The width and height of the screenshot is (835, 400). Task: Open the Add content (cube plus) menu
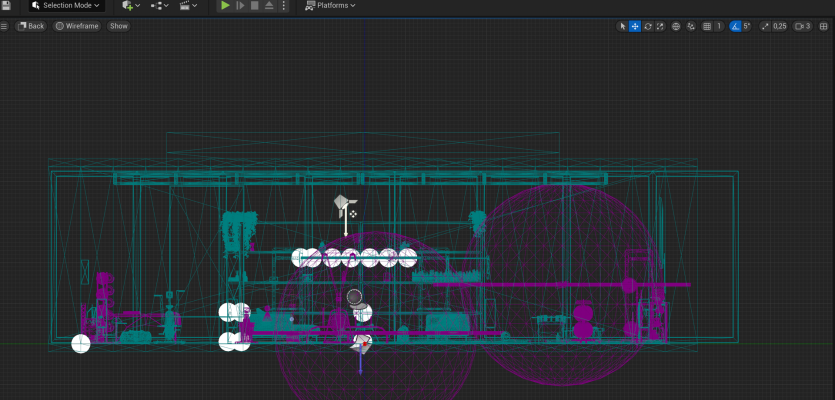pyautogui.click(x=130, y=6)
